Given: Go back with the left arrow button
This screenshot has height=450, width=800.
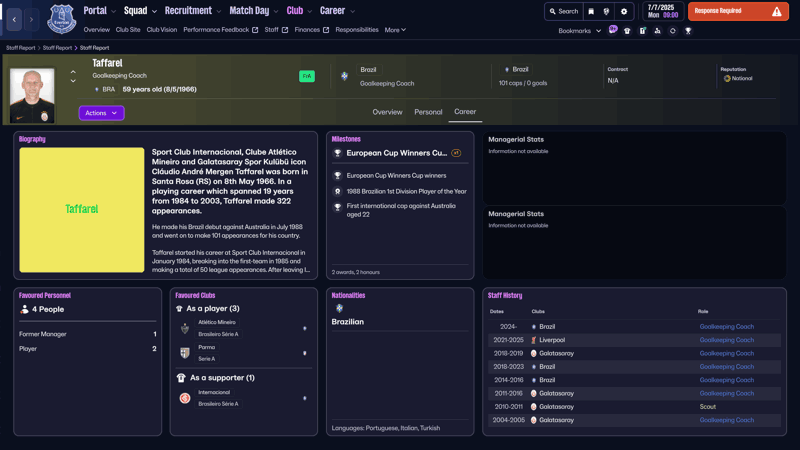Looking at the screenshot, I should (14, 19).
